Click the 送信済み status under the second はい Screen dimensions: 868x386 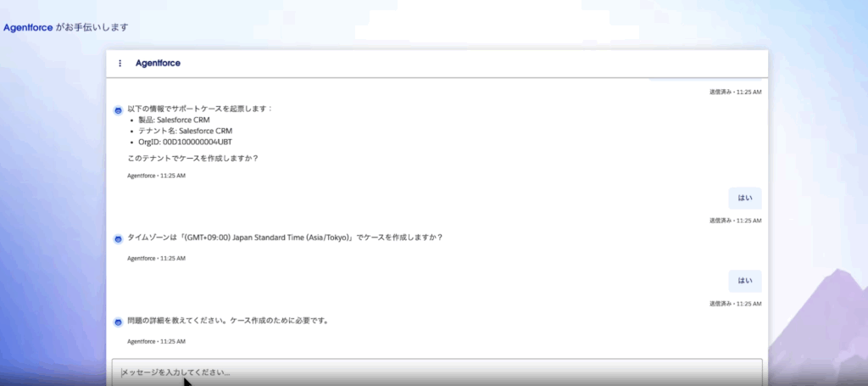pos(735,304)
